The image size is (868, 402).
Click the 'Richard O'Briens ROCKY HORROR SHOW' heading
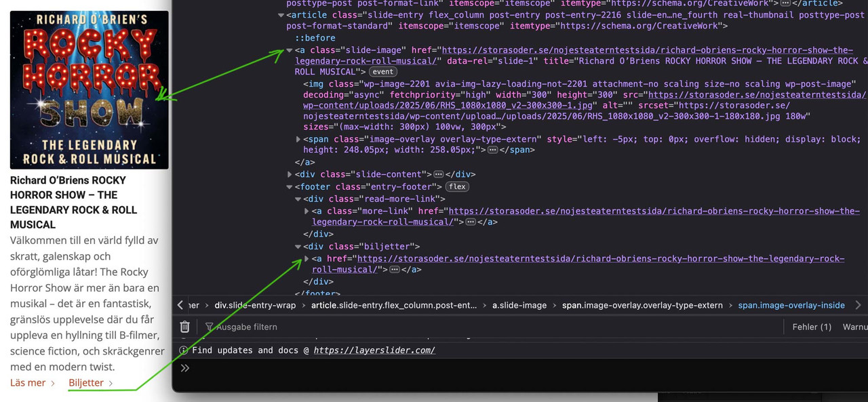coord(74,202)
